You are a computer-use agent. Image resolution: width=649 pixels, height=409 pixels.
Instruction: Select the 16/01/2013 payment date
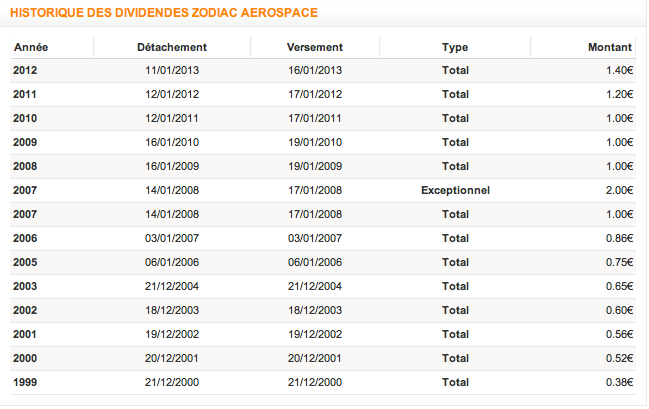tap(315, 70)
